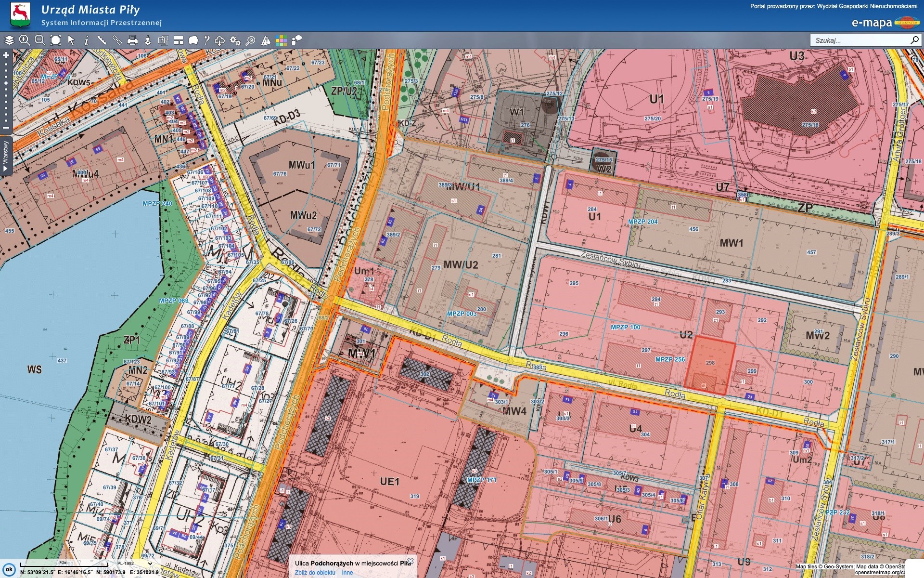Click the zoom out magnifier tool
The height and width of the screenshot is (578, 924).
40,40
